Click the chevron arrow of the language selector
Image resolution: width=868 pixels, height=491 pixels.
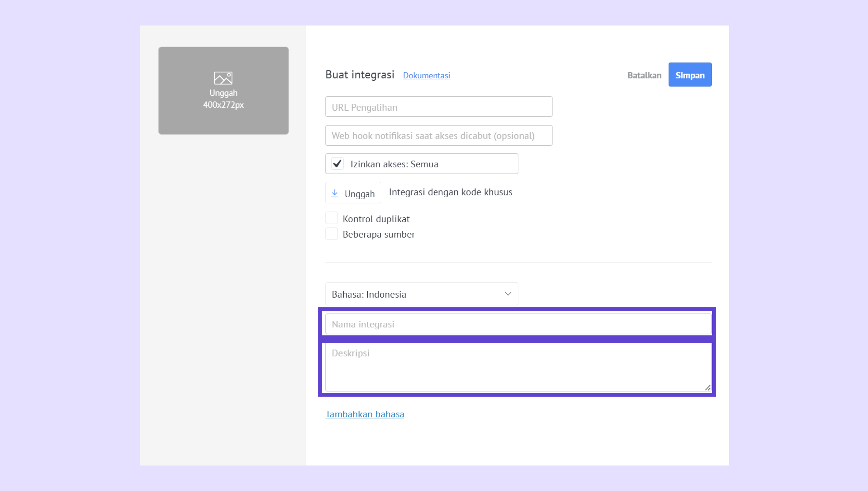tap(508, 294)
